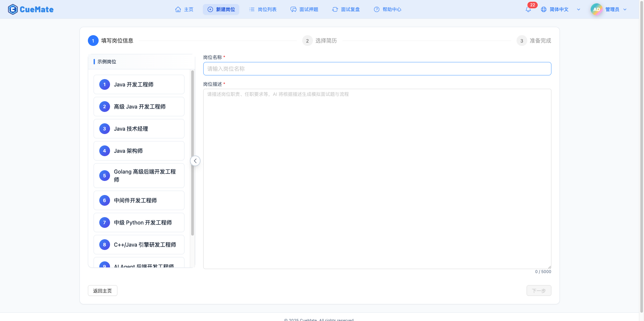The height and width of the screenshot is (321, 644).
Task: Select the Java 开发工程师 template
Action: (x=139, y=84)
